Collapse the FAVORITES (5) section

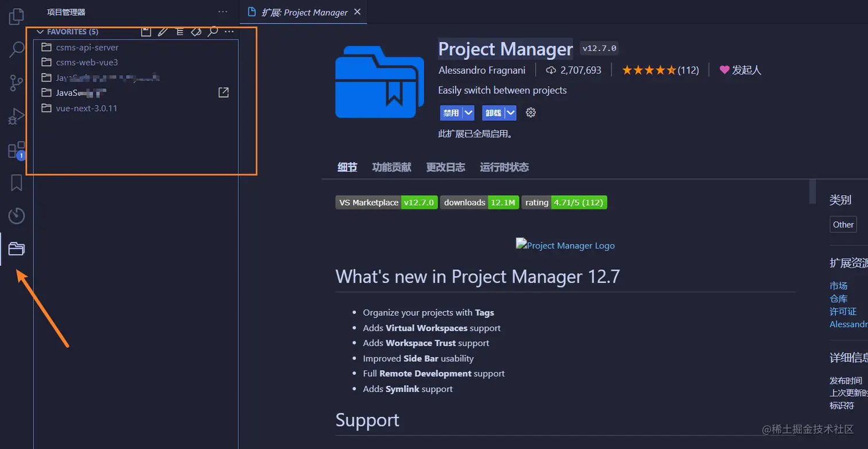[x=40, y=32]
